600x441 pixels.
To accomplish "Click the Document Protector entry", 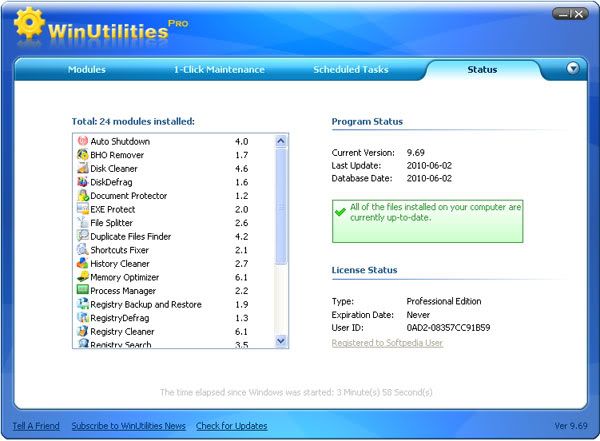I will [129, 196].
